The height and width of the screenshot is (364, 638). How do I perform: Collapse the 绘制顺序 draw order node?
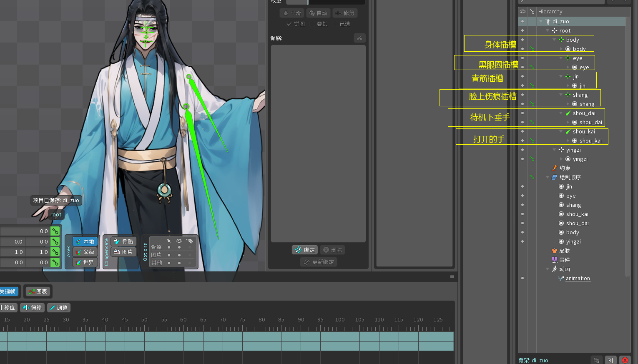[x=548, y=177]
